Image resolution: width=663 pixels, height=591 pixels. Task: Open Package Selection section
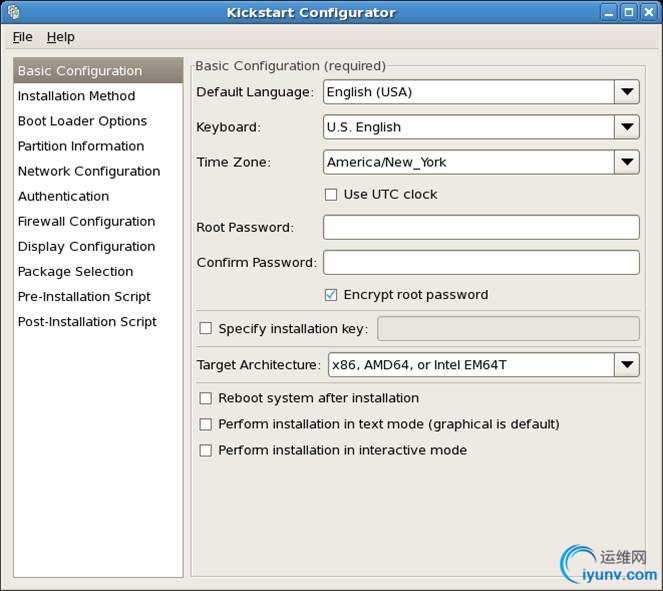(x=98, y=271)
